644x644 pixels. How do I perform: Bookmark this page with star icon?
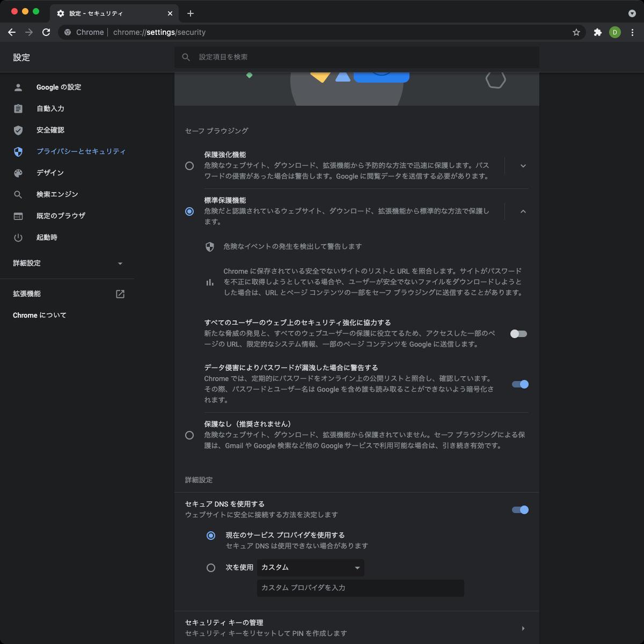[576, 32]
